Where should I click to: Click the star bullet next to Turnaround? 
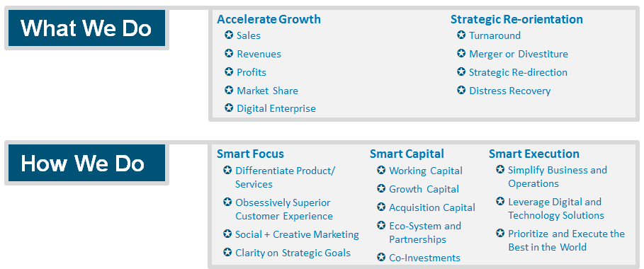tap(461, 35)
